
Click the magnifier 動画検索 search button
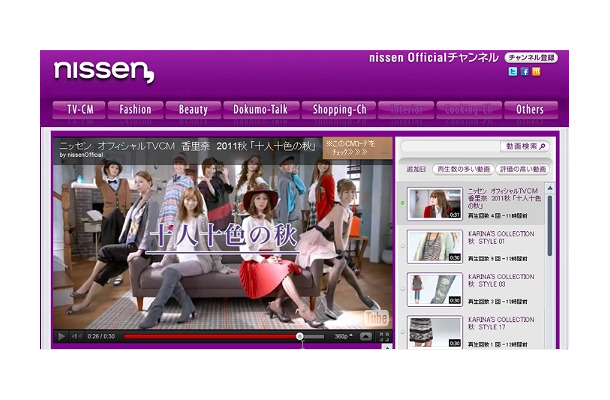(525, 146)
